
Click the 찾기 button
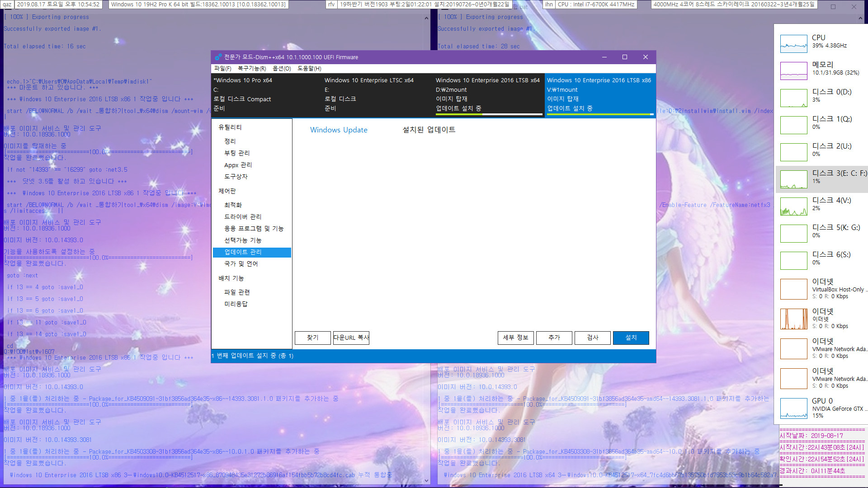(313, 338)
